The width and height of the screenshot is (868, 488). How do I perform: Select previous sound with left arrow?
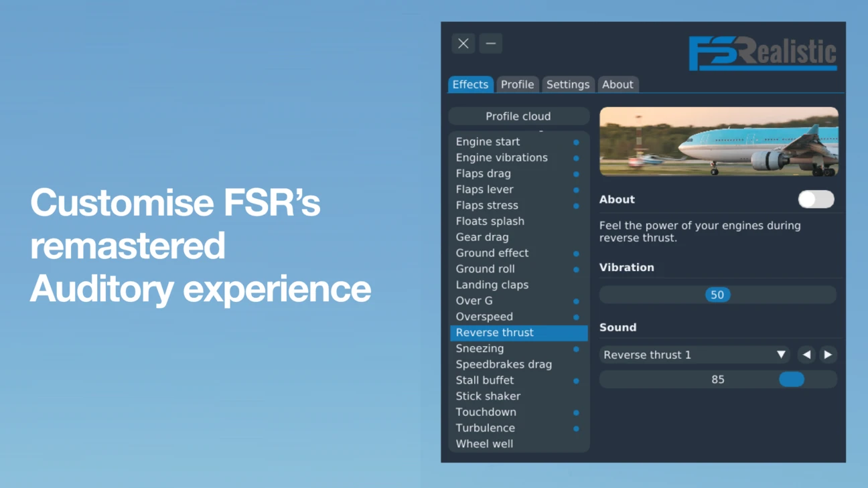[x=806, y=355]
